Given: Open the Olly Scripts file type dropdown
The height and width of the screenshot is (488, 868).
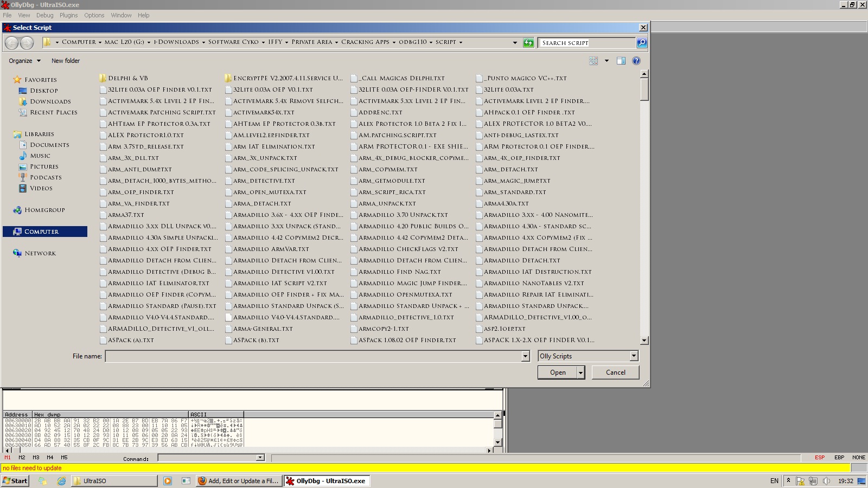Looking at the screenshot, I should pyautogui.click(x=634, y=356).
